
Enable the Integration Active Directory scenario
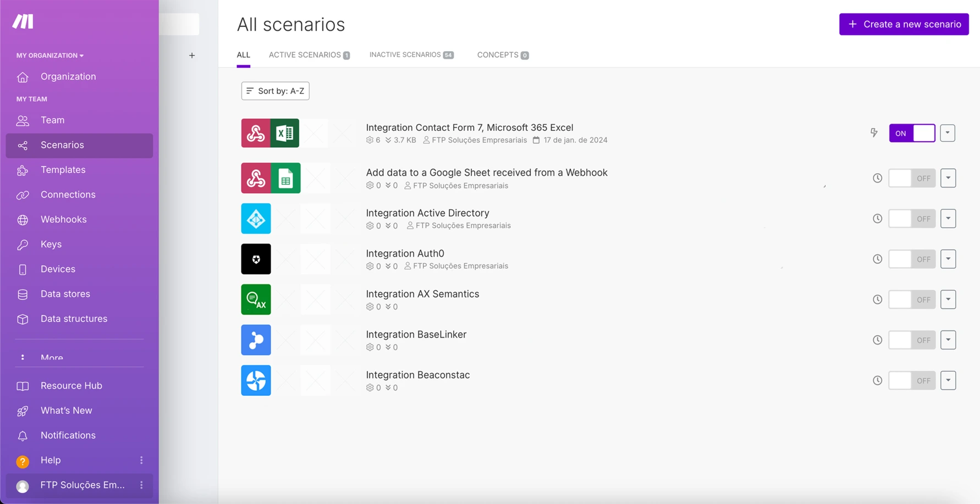click(x=912, y=219)
